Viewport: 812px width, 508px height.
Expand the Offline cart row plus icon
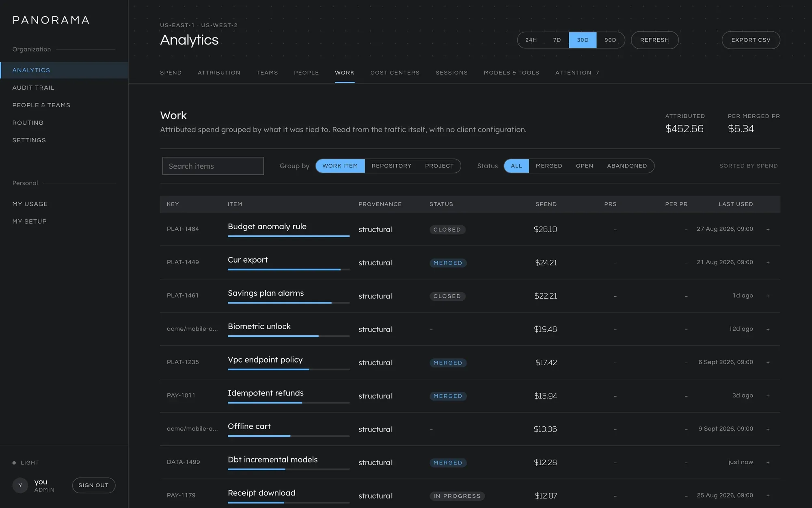coord(768,429)
